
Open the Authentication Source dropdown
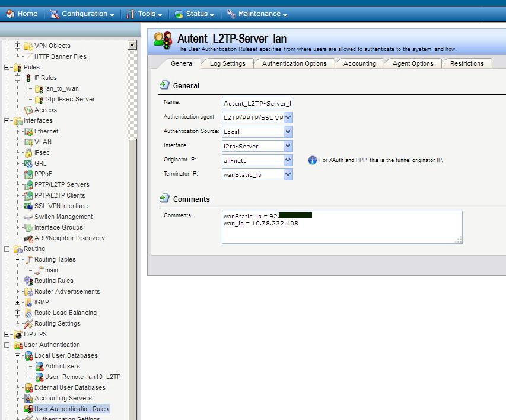click(288, 132)
